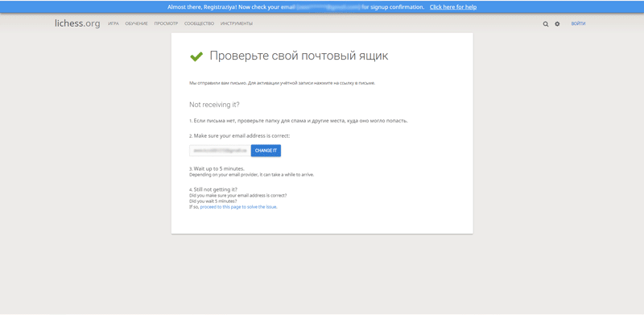644x315 pixels.
Task: Click the green checkmark icon
Action: coord(196,56)
